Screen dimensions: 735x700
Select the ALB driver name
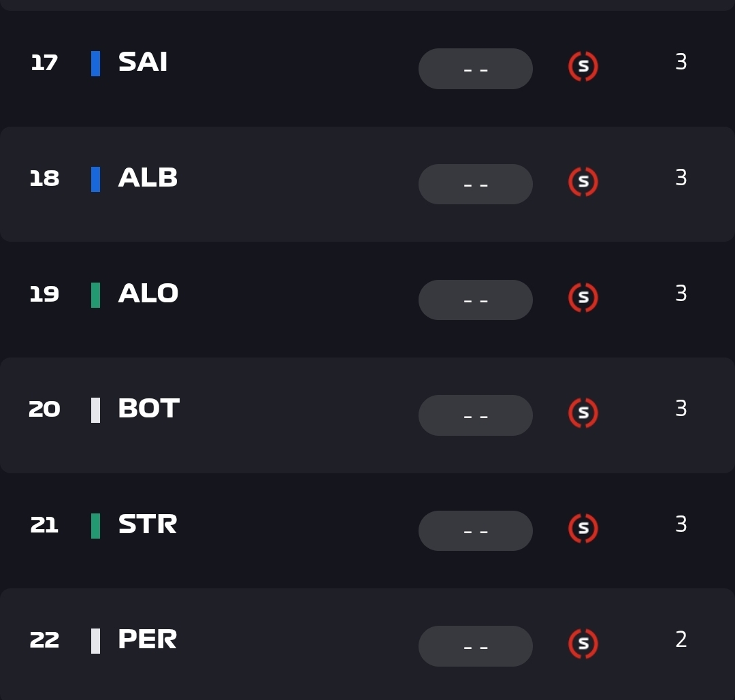click(x=148, y=178)
